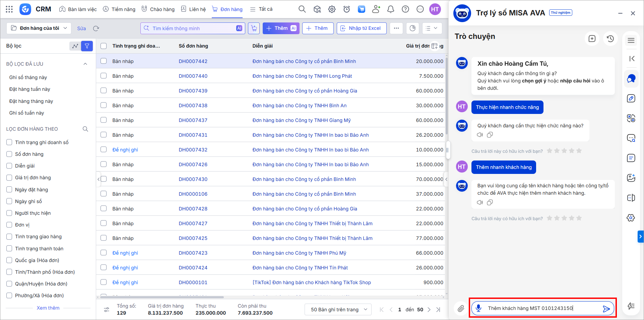Collapse the Bộ lọc đã lưu section

85,64
